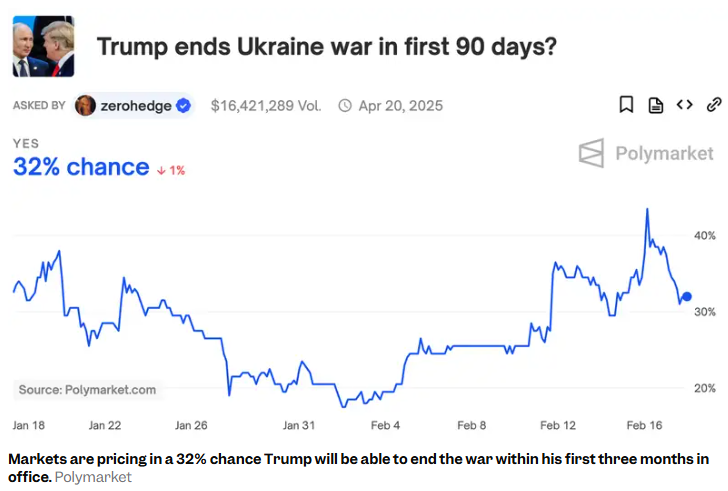
Task: Open the Putin and Trump market thumbnail
Action: point(43,47)
